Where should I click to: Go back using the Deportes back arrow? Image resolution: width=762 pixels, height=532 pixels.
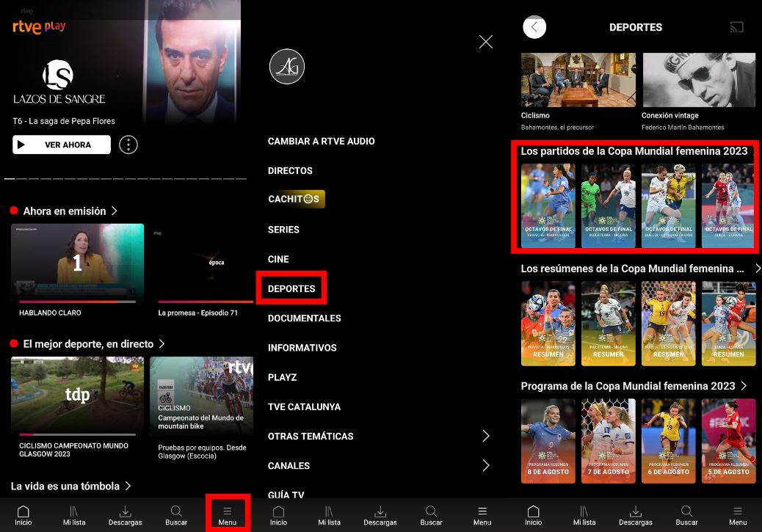[534, 27]
